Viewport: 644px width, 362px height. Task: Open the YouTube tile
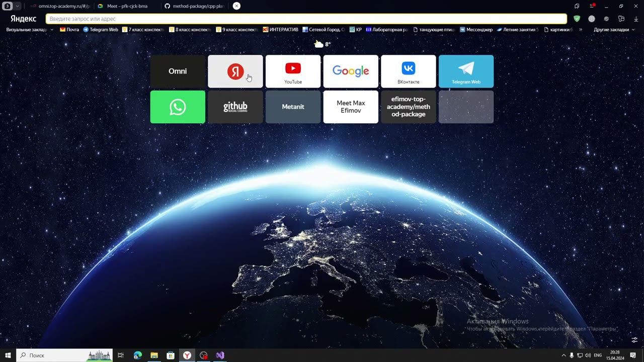point(293,71)
